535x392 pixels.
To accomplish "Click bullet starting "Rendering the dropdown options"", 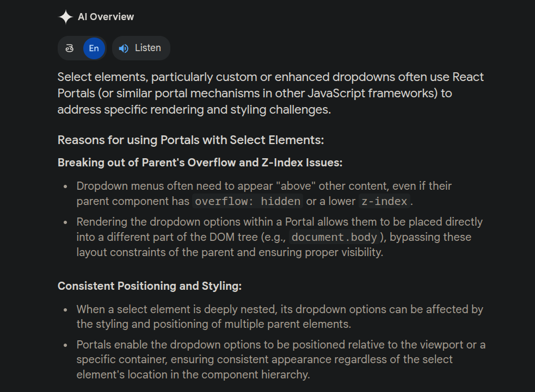I will (x=279, y=222).
